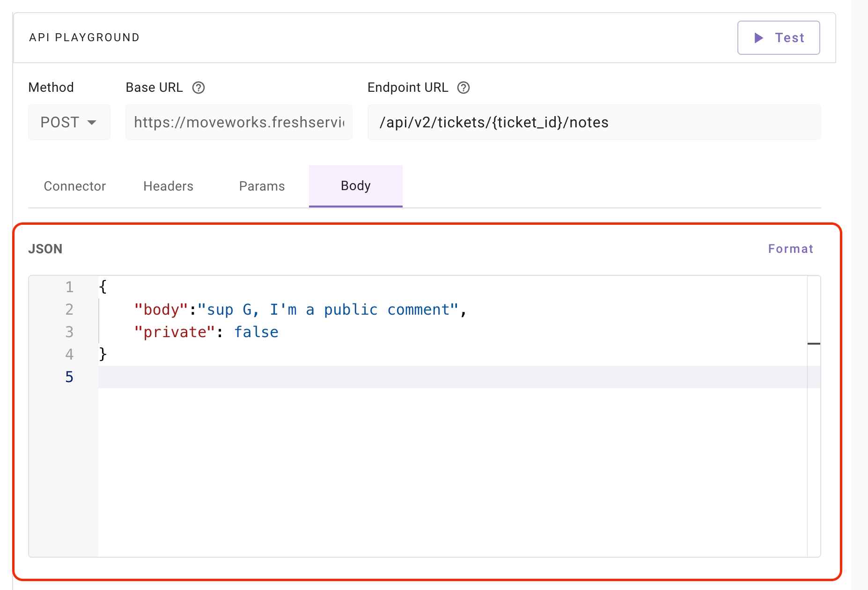Select the Body tab
The width and height of the screenshot is (868, 590).
[x=355, y=186]
